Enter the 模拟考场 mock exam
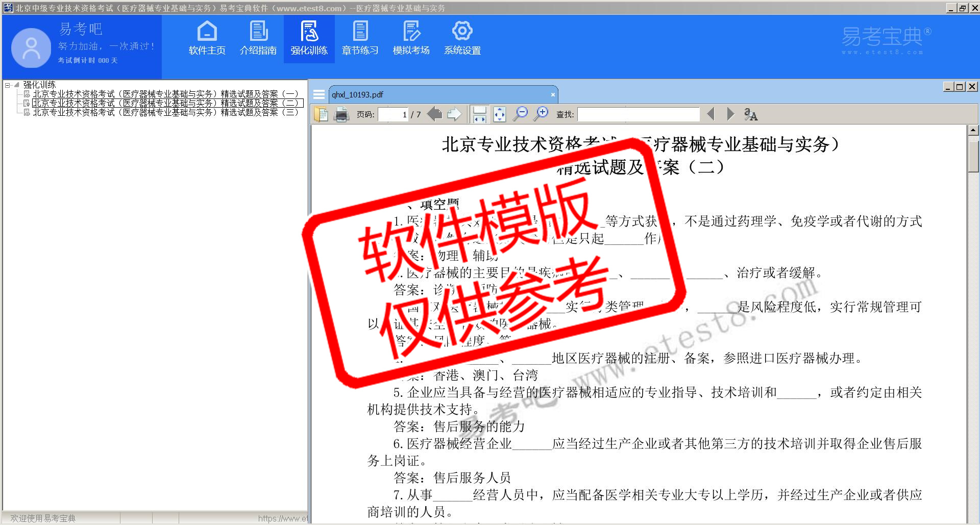This screenshot has width=980, height=525. [411, 39]
